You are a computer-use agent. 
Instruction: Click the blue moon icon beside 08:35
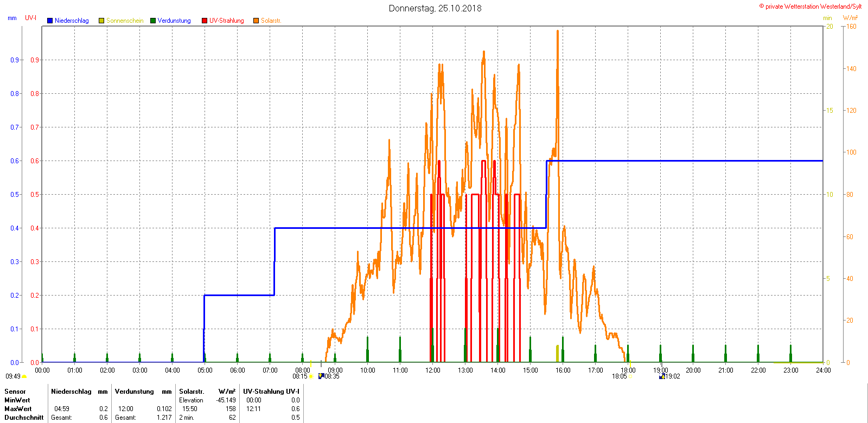[x=321, y=376]
